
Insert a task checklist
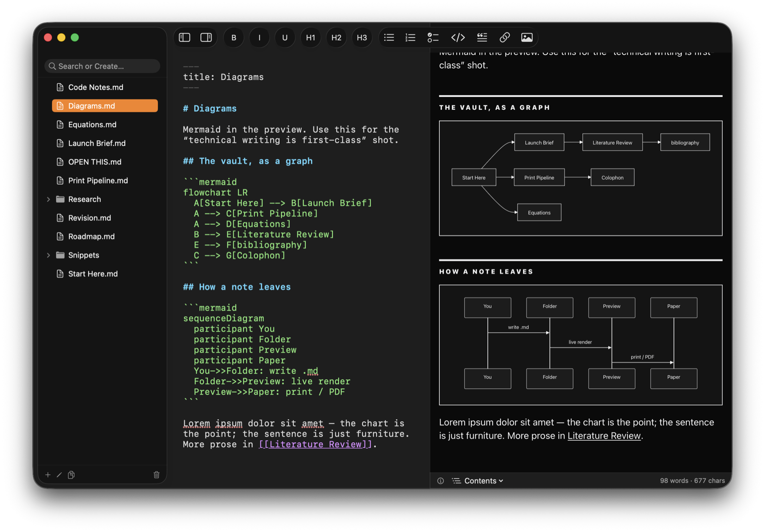433,37
